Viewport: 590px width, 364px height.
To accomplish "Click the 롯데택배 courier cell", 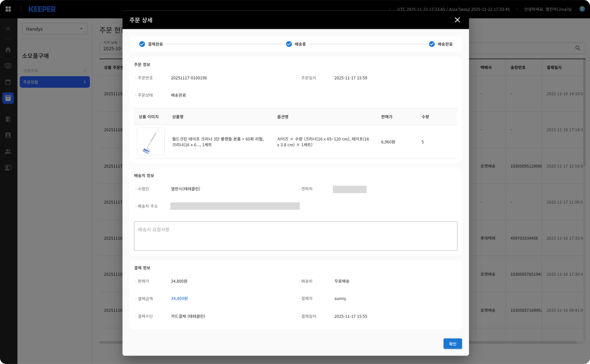I will [x=488, y=238].
